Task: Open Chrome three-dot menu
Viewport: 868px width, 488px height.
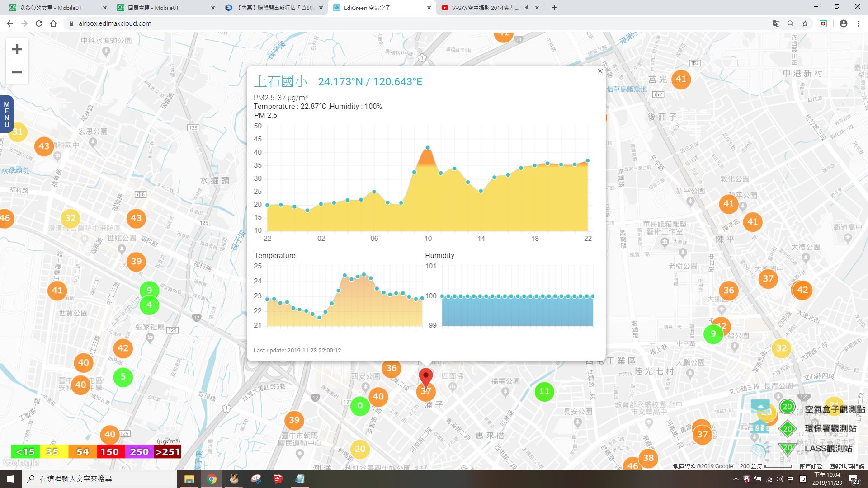Action: point(858,23)
